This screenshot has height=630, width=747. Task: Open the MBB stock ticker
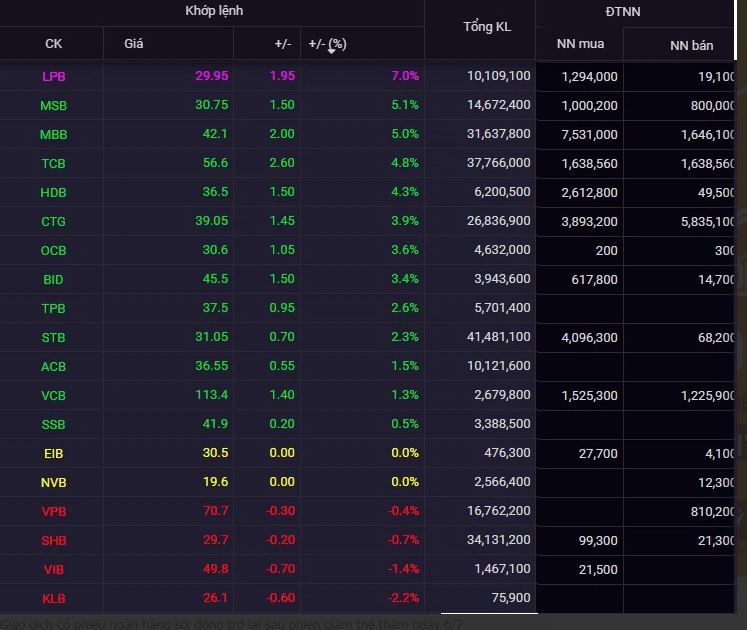click(x=54, y=134)
